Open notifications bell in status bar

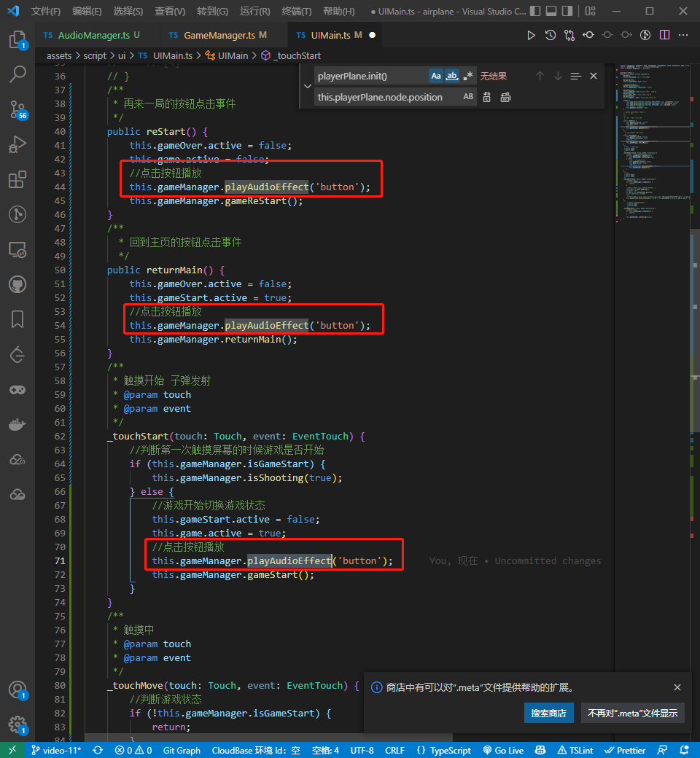coord(684,750)
